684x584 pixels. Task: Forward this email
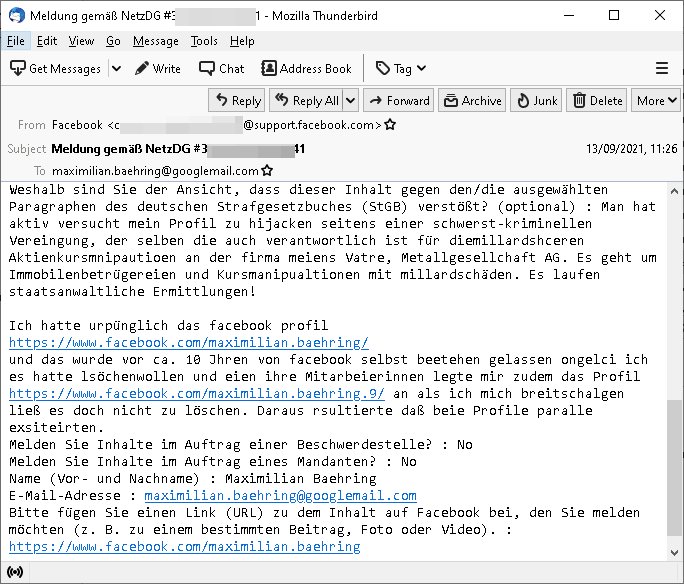399,101
